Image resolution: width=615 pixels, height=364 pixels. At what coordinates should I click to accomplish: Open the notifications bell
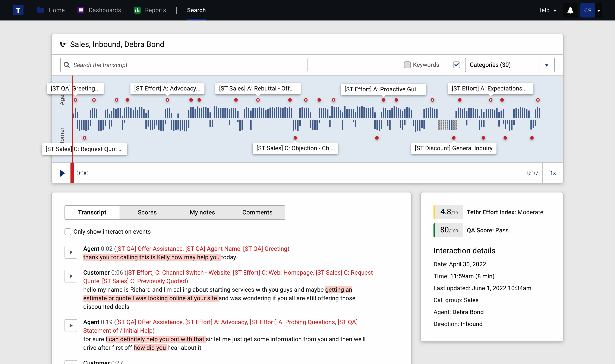(x=570, y=10)
